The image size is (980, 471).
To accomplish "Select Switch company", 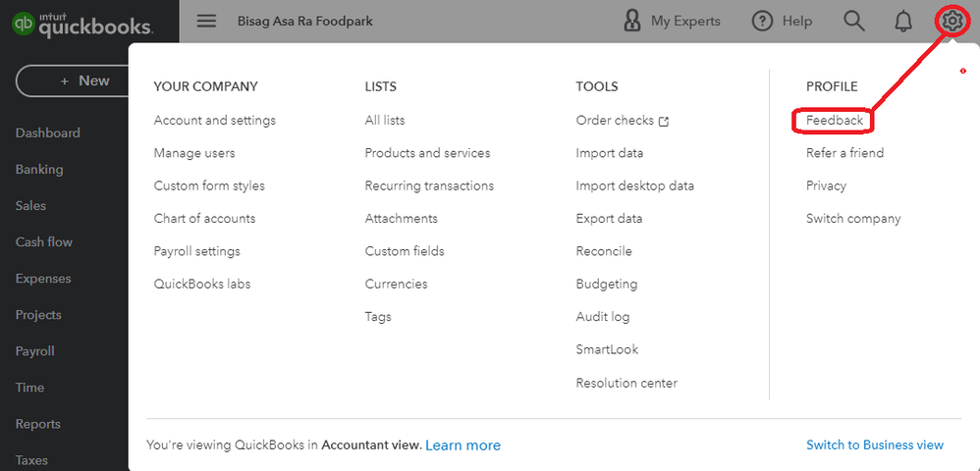I will (853, 219).
